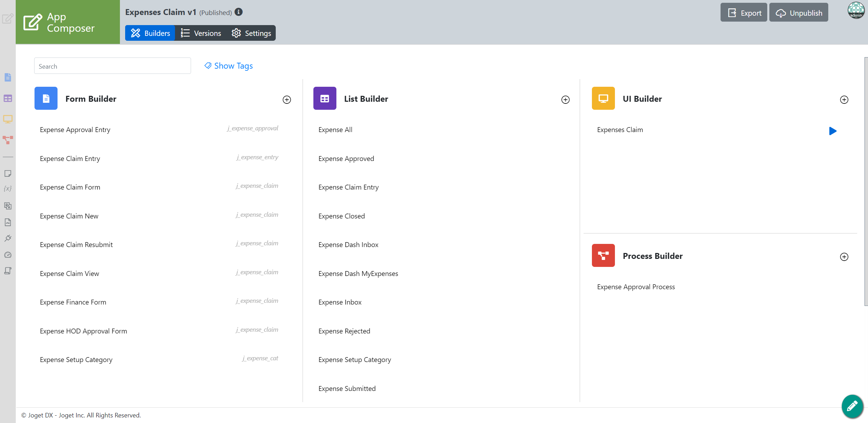The height and width of the screenshot is (423, 868).
Task: Open the plug-in icon in sidebar
Action: click(x=8, y=238)
